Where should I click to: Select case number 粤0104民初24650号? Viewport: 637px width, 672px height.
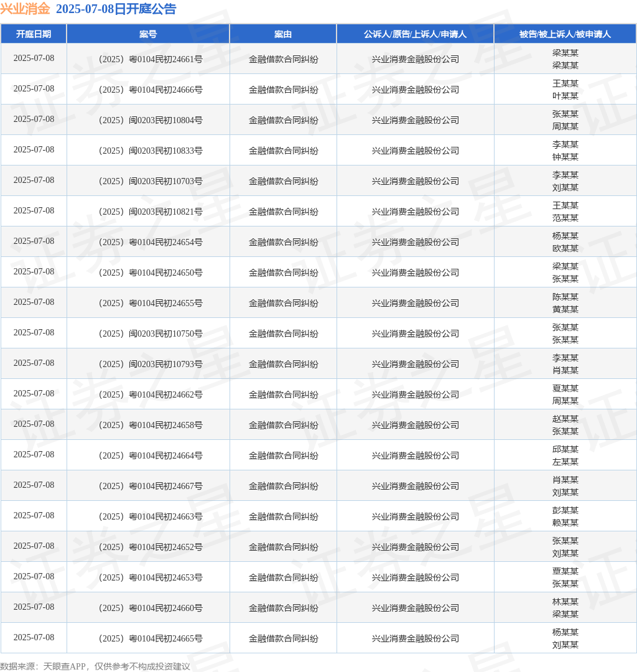(151, 272)
